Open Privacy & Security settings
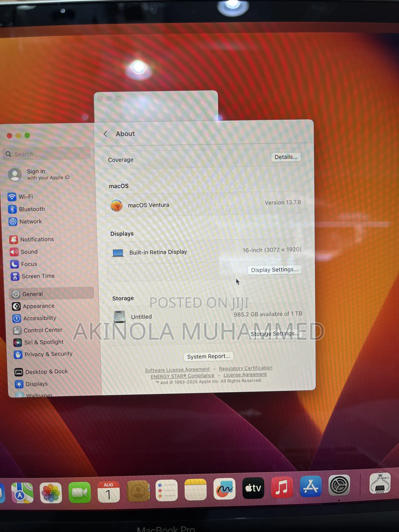This screenshot has height=532, width=399. point(43,354)
